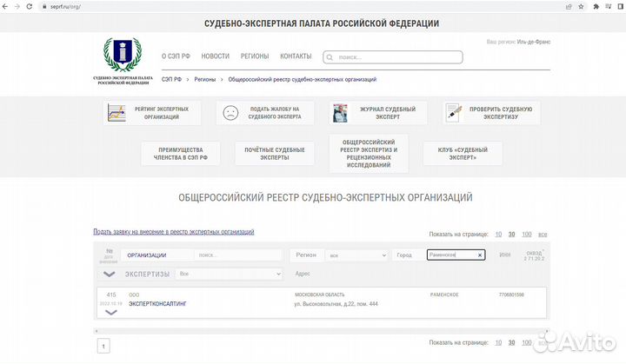Show 10 per page at the bottom

click(x=498, y=343)
